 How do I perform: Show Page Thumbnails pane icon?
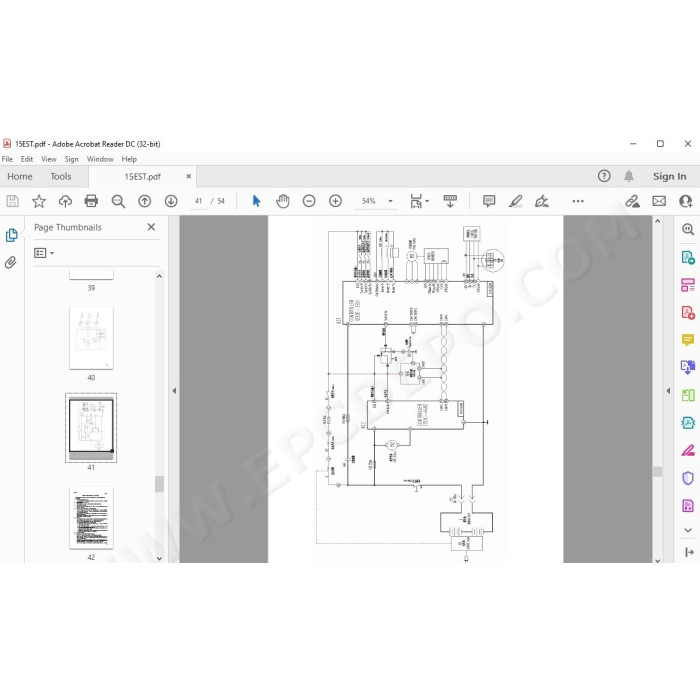click(x=12, y=235)
